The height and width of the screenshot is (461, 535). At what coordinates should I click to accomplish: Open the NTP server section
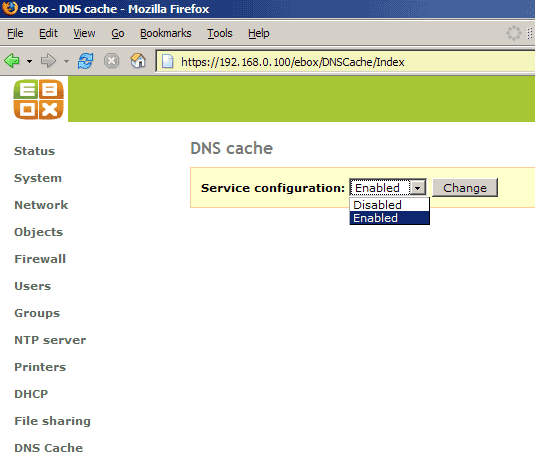point(50,340)
